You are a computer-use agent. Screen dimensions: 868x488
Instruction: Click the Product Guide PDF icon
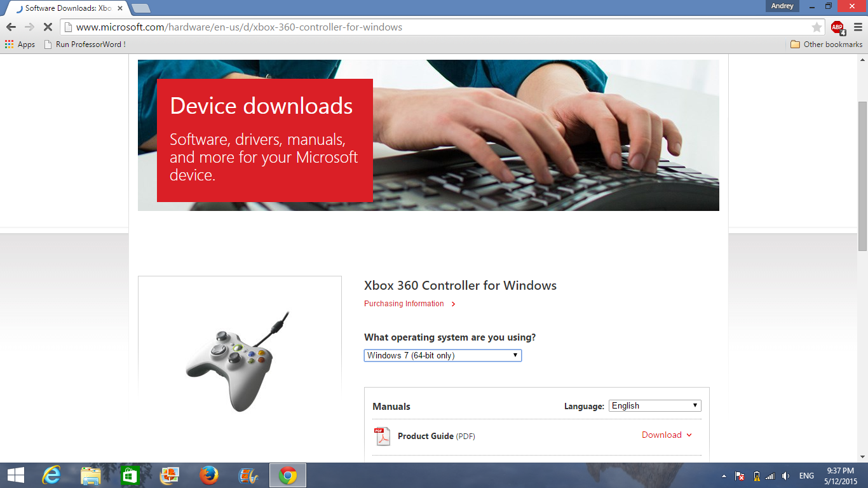(x=382, y=436)
